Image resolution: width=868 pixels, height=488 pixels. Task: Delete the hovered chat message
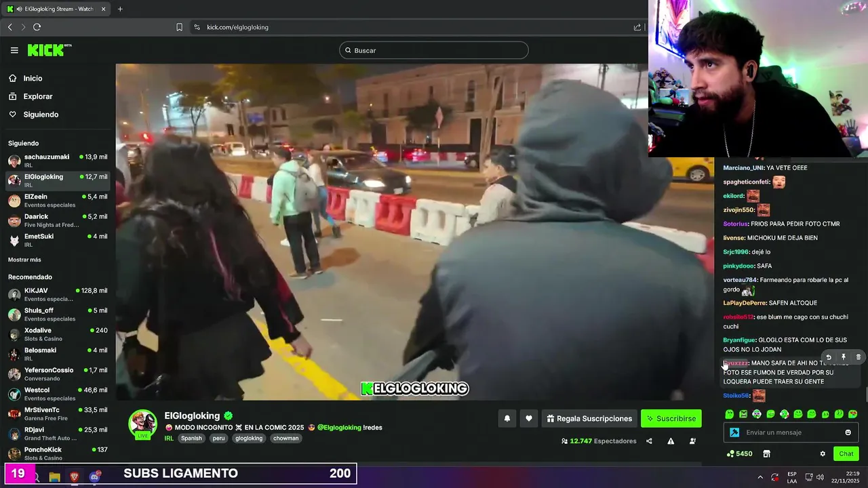pos(859,357)
